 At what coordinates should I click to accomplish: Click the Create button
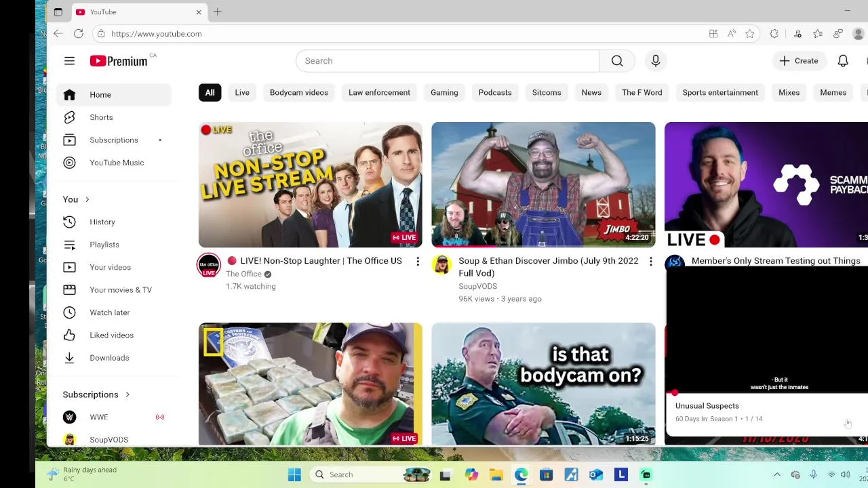click(800, 61)
